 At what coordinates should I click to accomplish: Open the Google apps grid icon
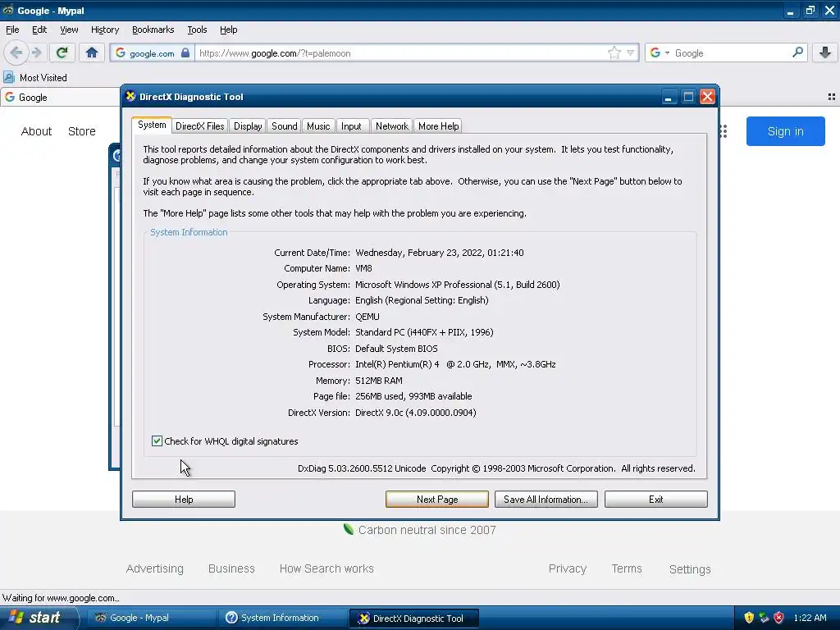724,131
